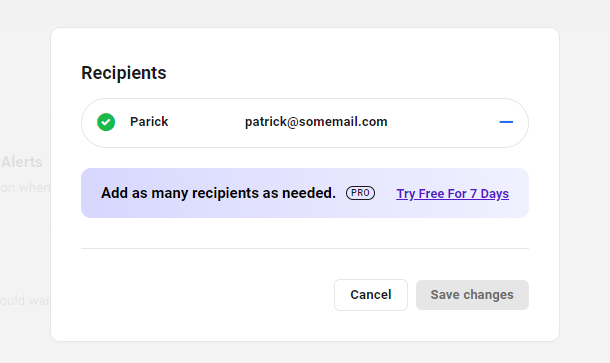Open the Try Free For 7 Days link
The image size is (610, 363).
tap(452, 194)
